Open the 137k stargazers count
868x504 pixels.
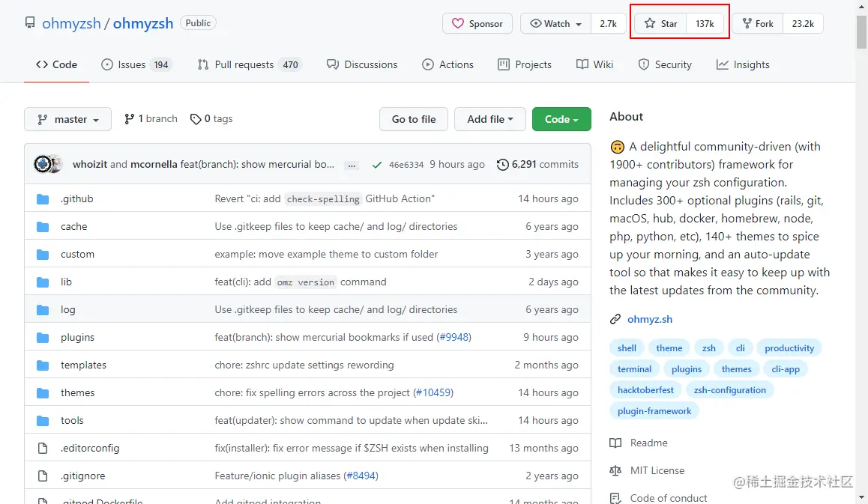click(705, 24)
